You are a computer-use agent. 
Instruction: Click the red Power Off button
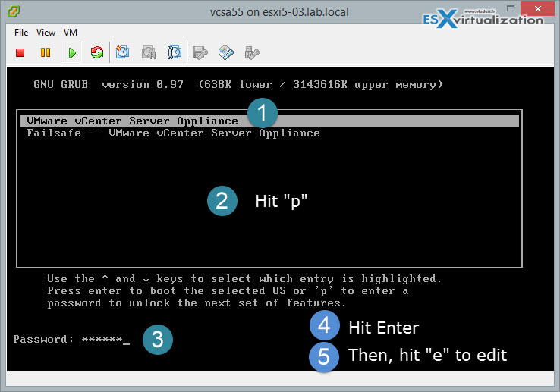pyautogui.click(x=20, y=53)
